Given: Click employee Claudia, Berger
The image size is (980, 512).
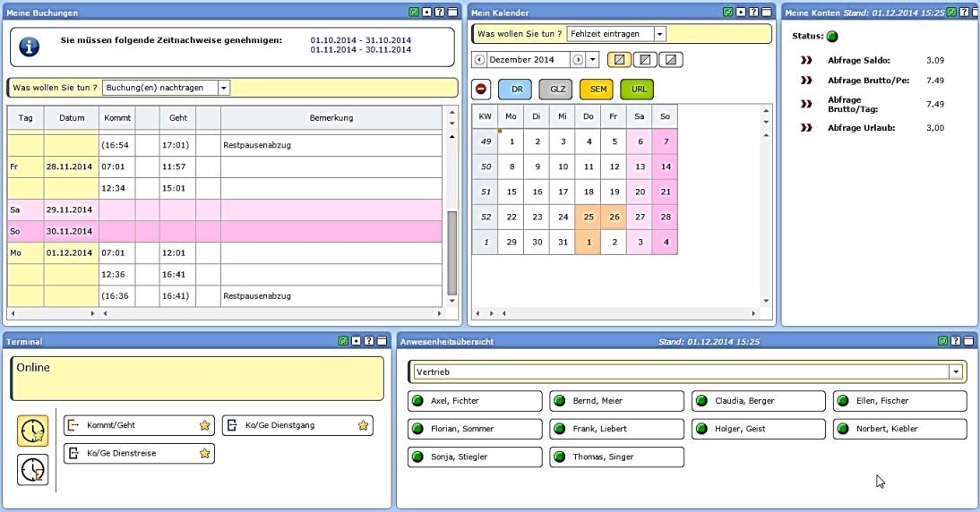Looking at the screenshot, I should [x=759, y=401].
